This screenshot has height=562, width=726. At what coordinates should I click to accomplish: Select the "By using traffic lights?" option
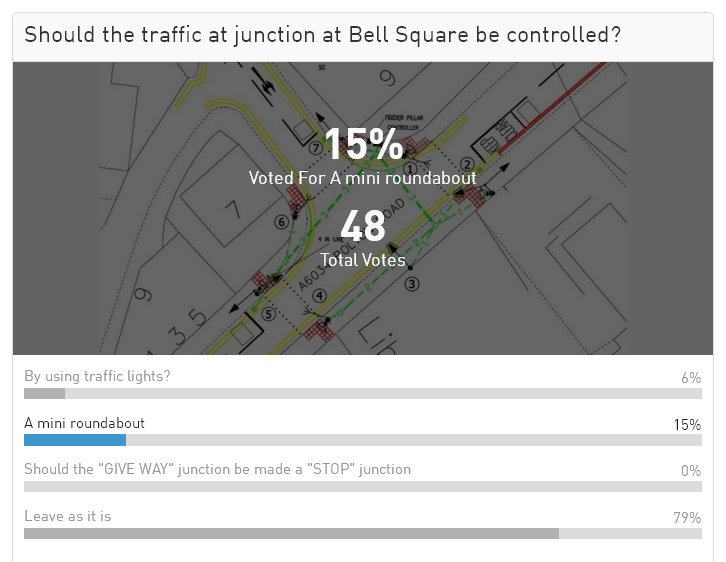tap(97, 377)
